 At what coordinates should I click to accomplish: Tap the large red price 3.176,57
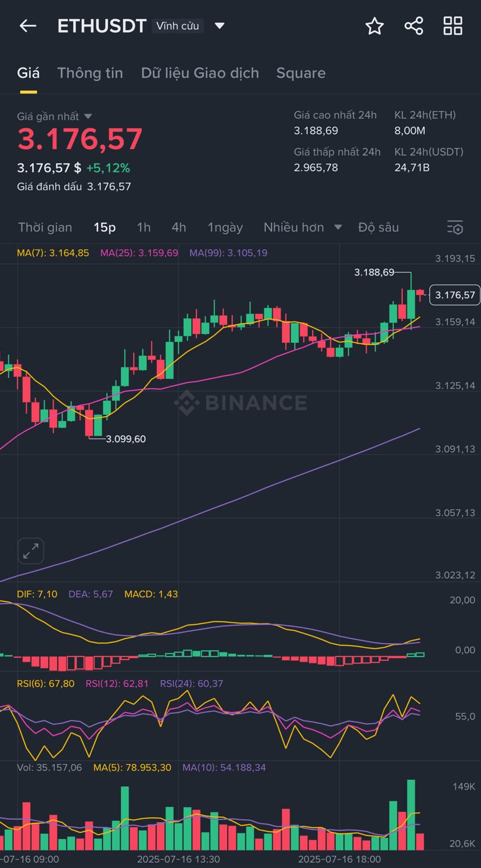click(80, 139)
